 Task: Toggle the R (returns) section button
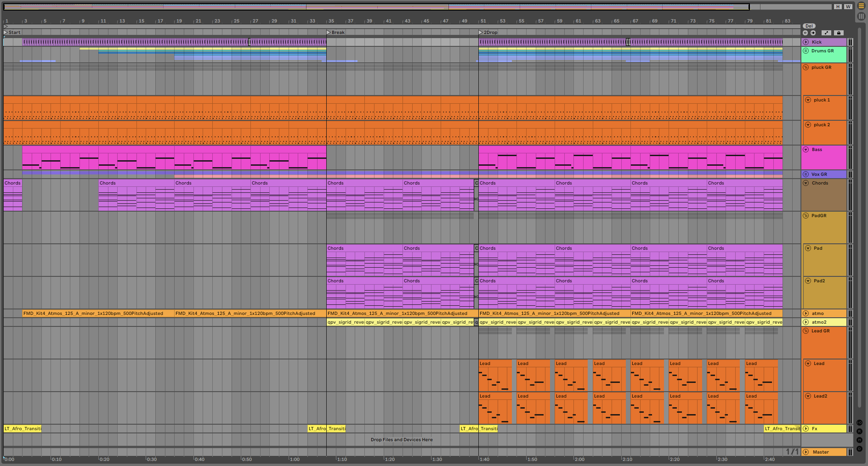pyautogui.click(x=860, y=431)
